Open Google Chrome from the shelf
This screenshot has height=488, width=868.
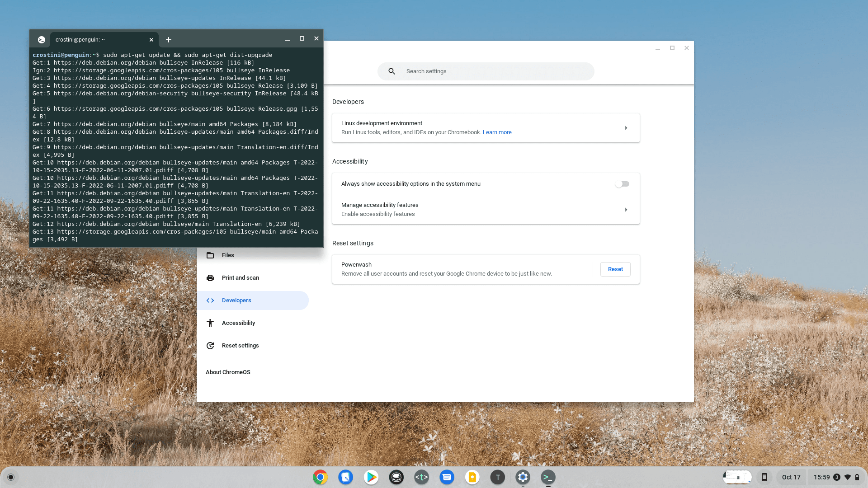click(x=321, y=477)
